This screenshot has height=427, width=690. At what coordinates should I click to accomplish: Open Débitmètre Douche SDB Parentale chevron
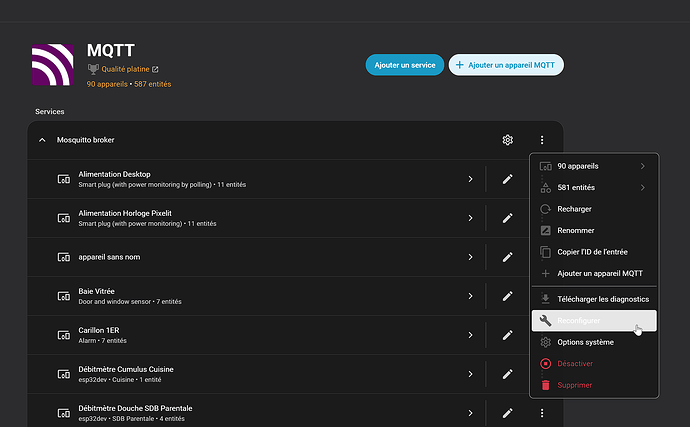pos(470,413)
